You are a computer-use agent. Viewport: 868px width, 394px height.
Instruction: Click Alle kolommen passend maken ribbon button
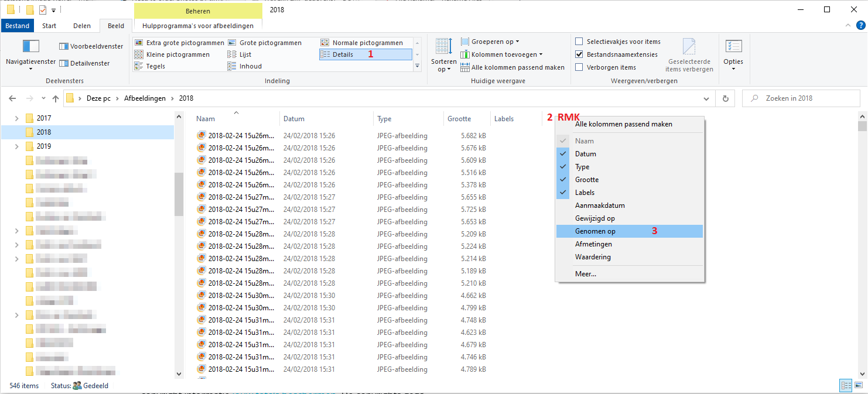(x=512, y=67)
